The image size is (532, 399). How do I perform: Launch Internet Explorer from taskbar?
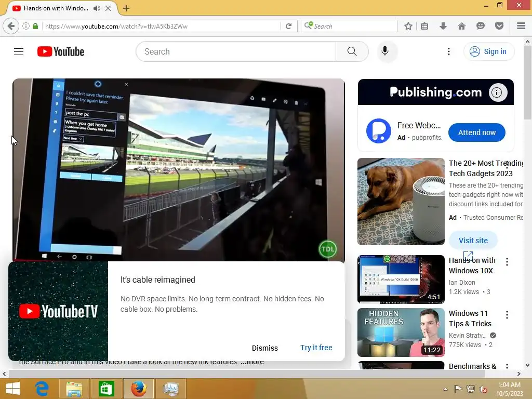[x=42, y=389]
